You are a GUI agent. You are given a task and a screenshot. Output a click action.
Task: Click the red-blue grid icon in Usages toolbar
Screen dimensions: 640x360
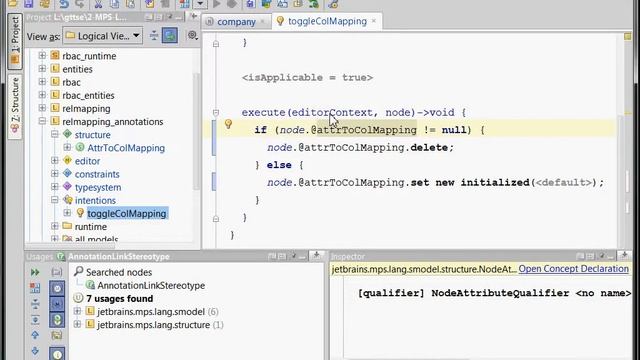(35, 288)
